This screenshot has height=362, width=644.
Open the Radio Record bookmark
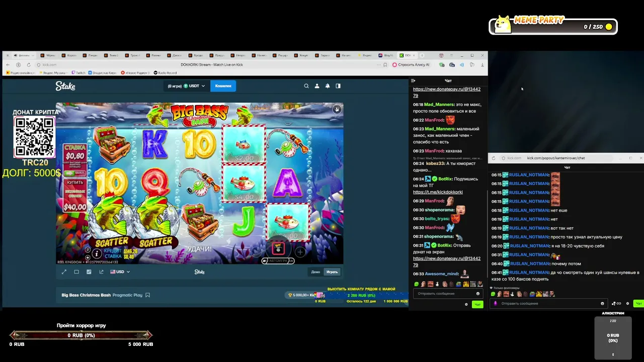point(165,73)
